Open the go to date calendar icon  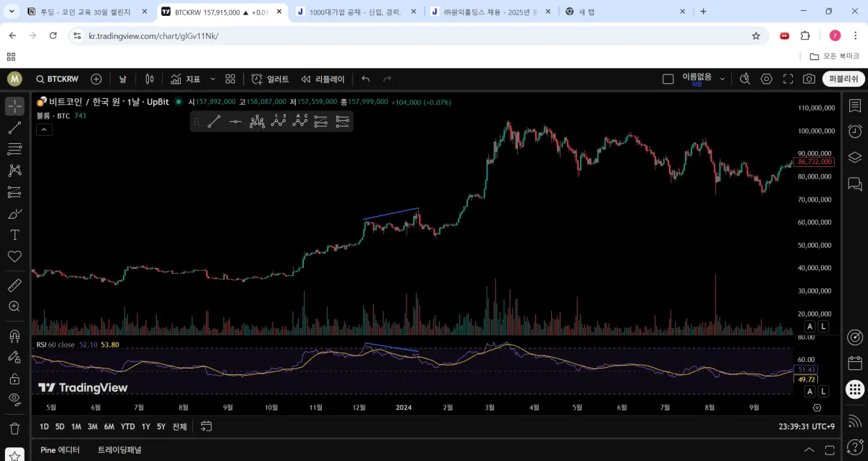click(x=206, y=426)
